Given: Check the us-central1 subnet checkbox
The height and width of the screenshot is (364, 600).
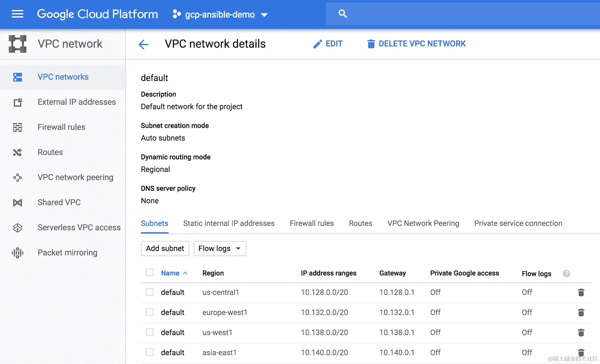Looking at the screenshot, I should click(150, 292).
